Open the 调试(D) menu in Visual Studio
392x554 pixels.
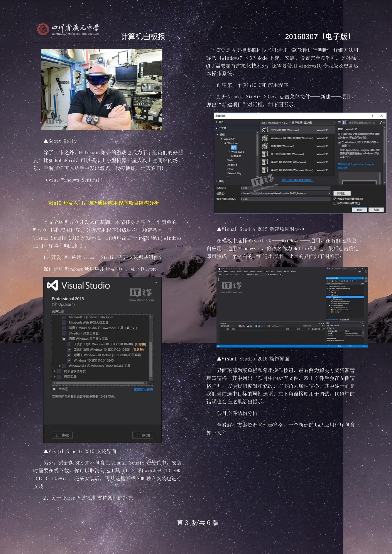pyautogui.click(x=253, y=272)
